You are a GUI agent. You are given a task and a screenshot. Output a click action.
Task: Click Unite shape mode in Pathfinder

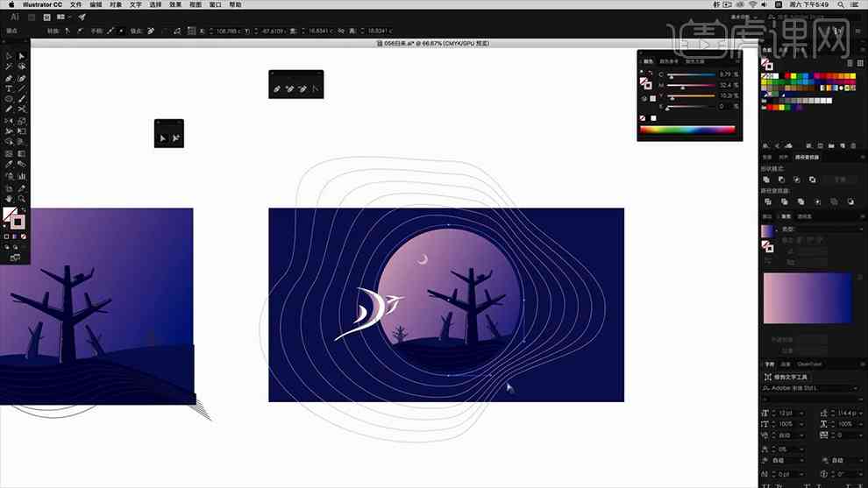point(766,180)
